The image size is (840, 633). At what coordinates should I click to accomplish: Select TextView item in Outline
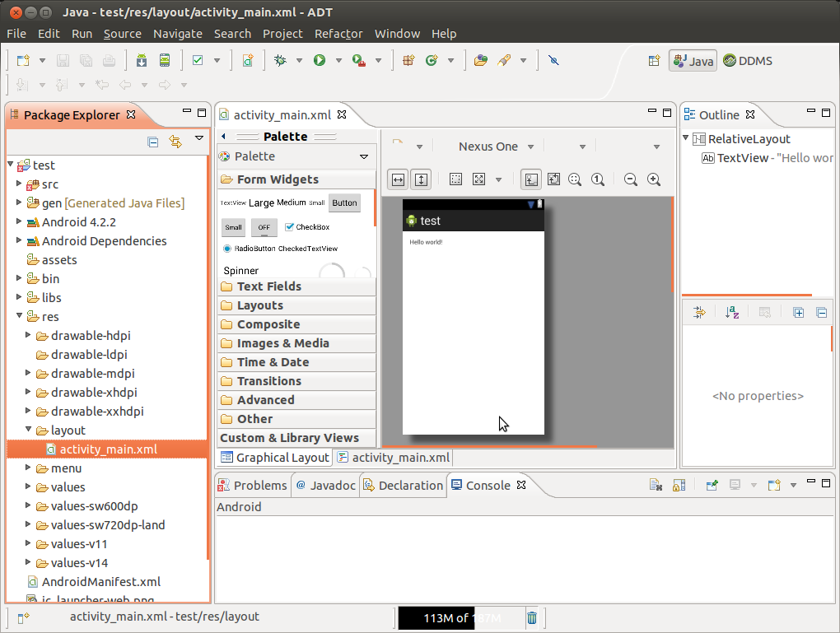(768, 158)
